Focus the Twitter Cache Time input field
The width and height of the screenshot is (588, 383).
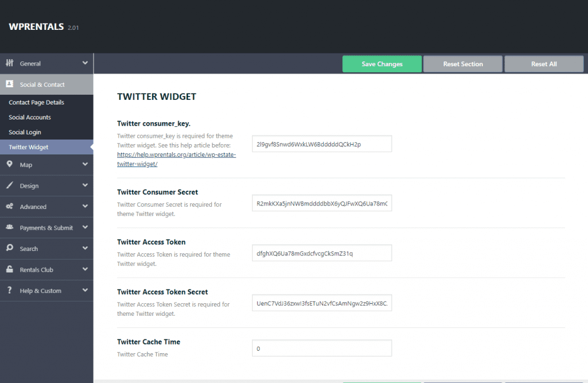pos(322,349)
